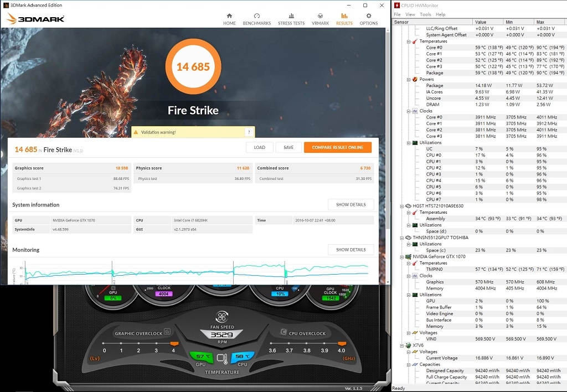
Task: Click the Validation warning triangle icon
Action: 136,132
